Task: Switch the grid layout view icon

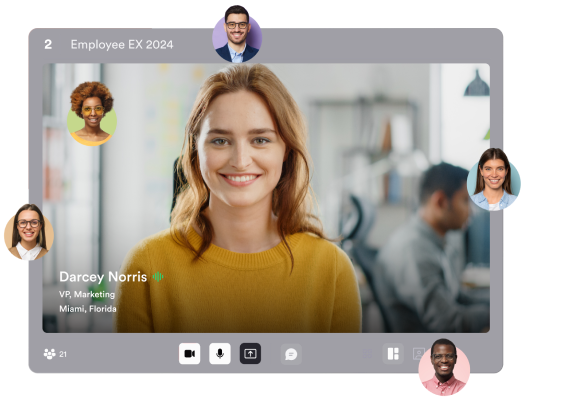Action: coord(393,353)
